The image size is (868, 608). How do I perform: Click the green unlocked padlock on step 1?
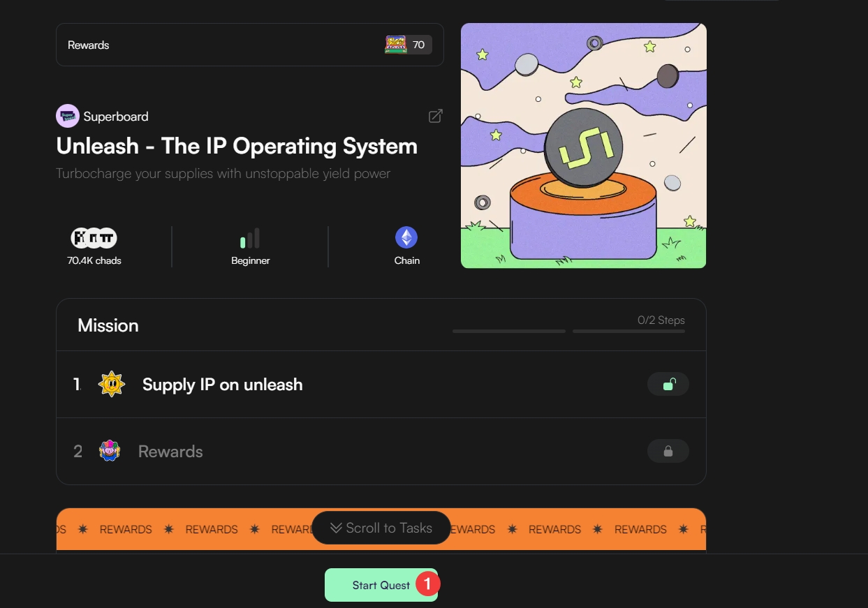coord(668,384)
